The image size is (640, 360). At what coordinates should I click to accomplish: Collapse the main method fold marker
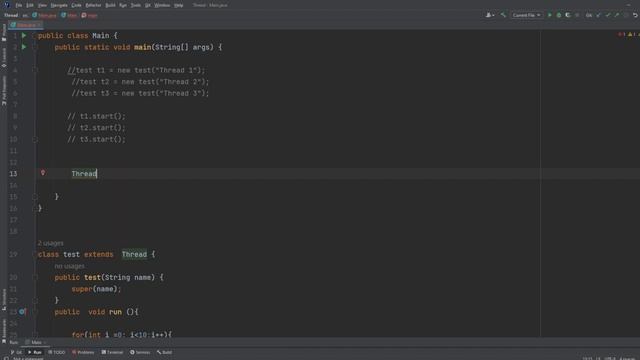35,47
